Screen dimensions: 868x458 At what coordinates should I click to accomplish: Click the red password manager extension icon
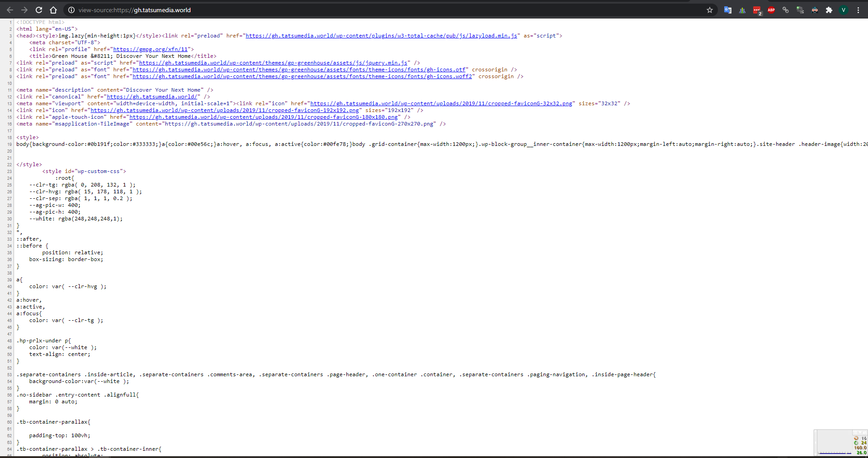757,10
